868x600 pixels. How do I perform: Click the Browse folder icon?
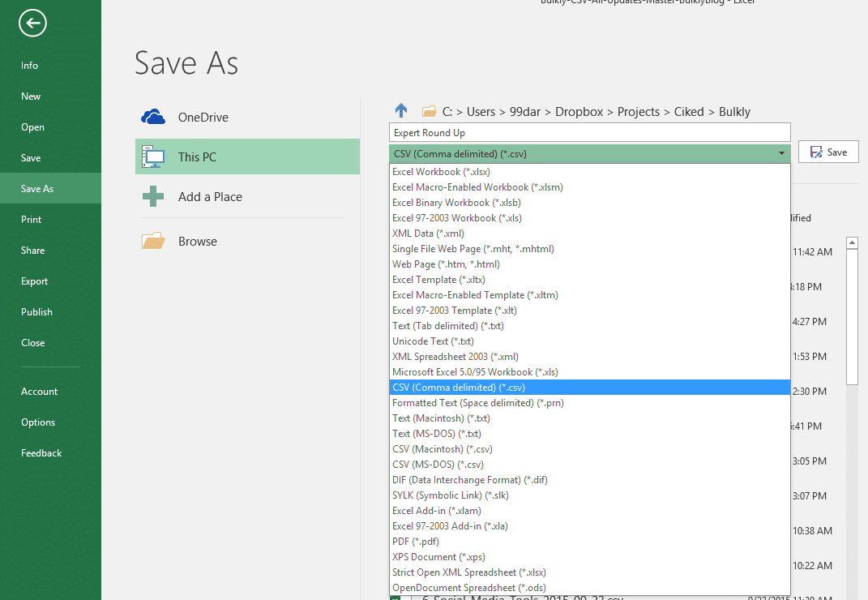point(153,241)
